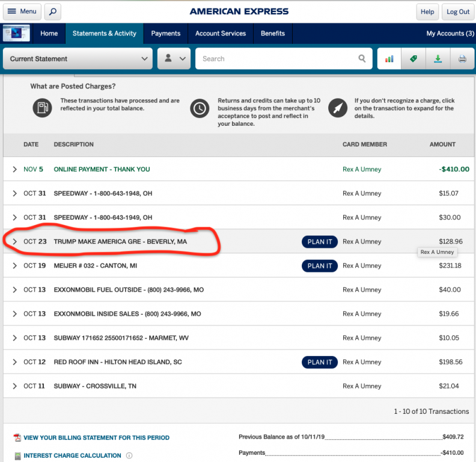
Task: Expand the Nov 5 online payment row
Action: [x=15, y=170]
